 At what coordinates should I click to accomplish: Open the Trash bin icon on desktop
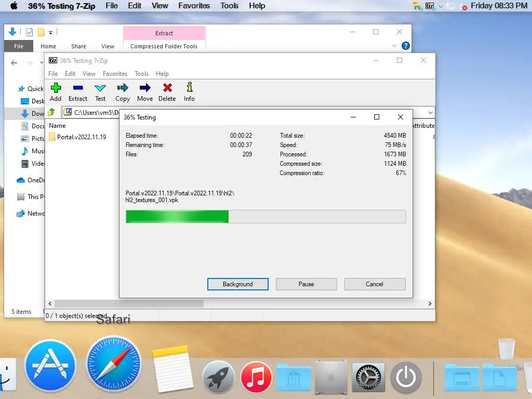coord(506,349)
